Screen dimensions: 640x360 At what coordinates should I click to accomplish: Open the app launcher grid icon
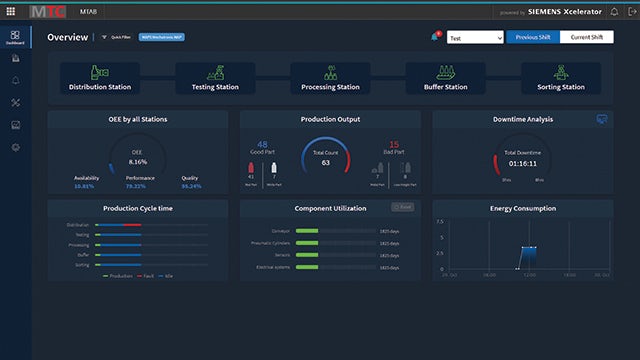click(x=11, y=11)
